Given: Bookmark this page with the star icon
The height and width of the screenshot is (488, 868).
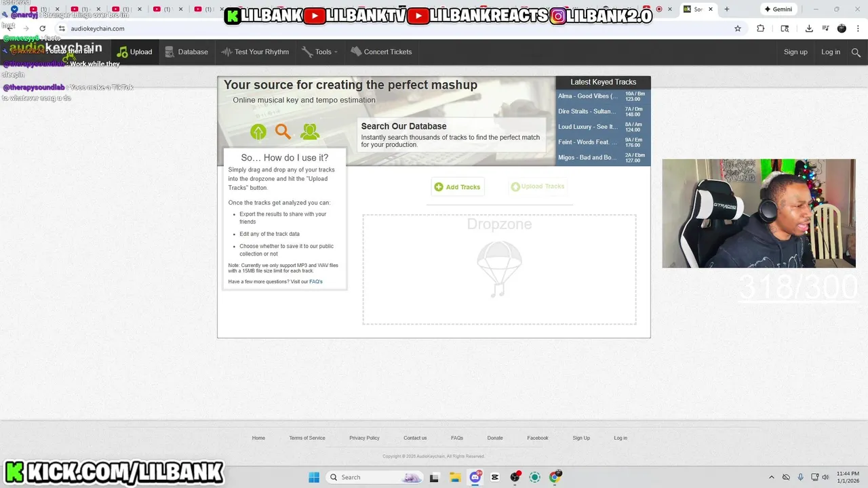Looking at the screenshot, I should (x=738, y=28).
